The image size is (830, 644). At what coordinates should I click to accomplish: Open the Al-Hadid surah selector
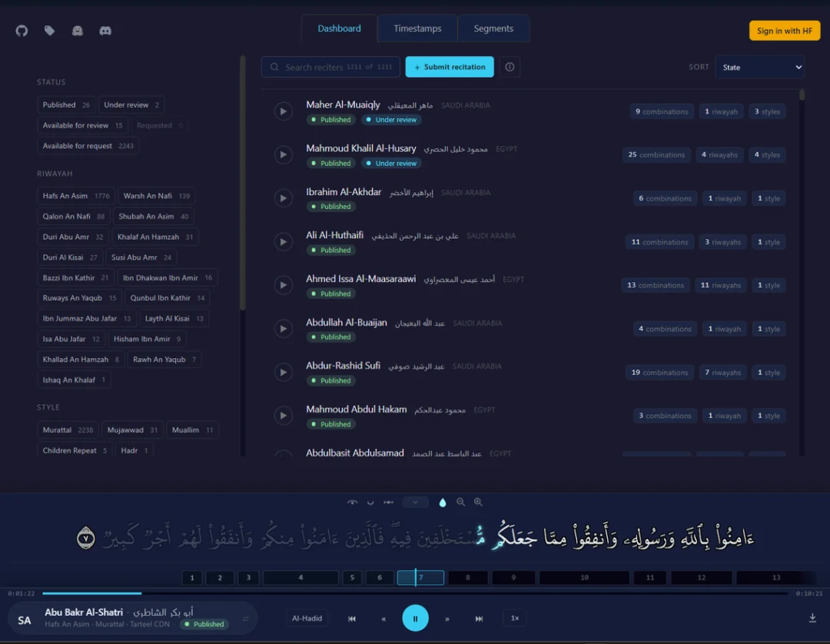coord(307,618)
